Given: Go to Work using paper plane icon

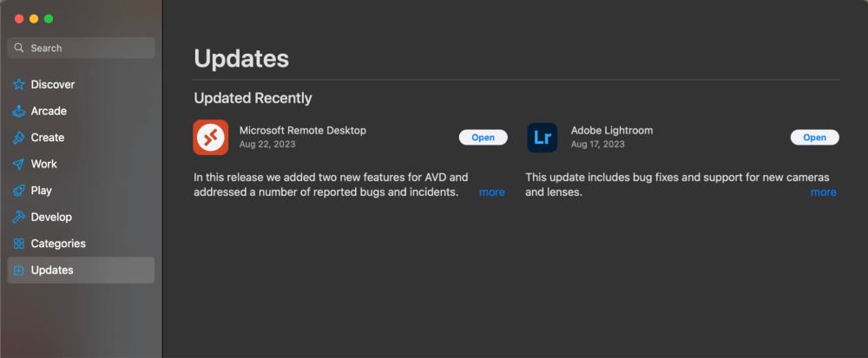Looking at the screenshot, I should pyautogui.click(x=18, y=164).
